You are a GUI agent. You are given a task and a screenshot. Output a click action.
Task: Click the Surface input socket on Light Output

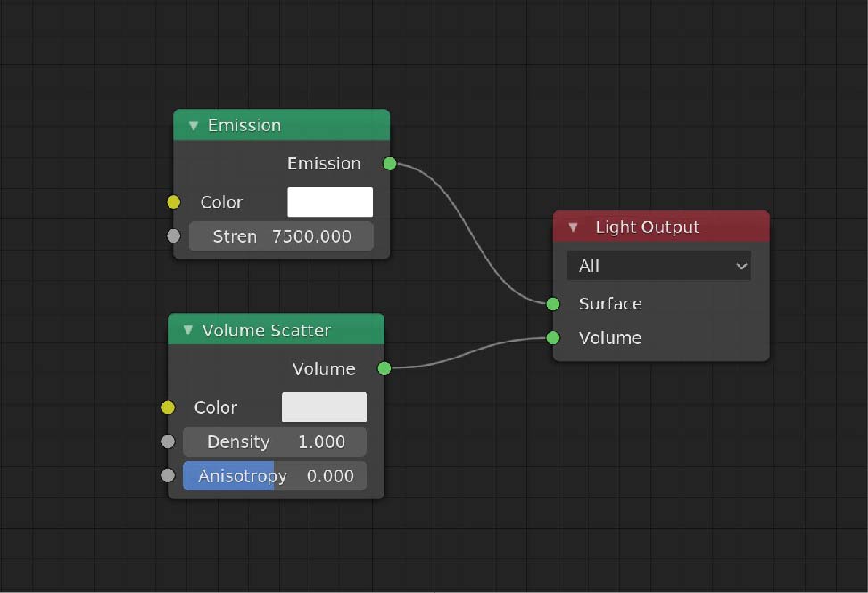pyautogui.click(x=552, y=304)
